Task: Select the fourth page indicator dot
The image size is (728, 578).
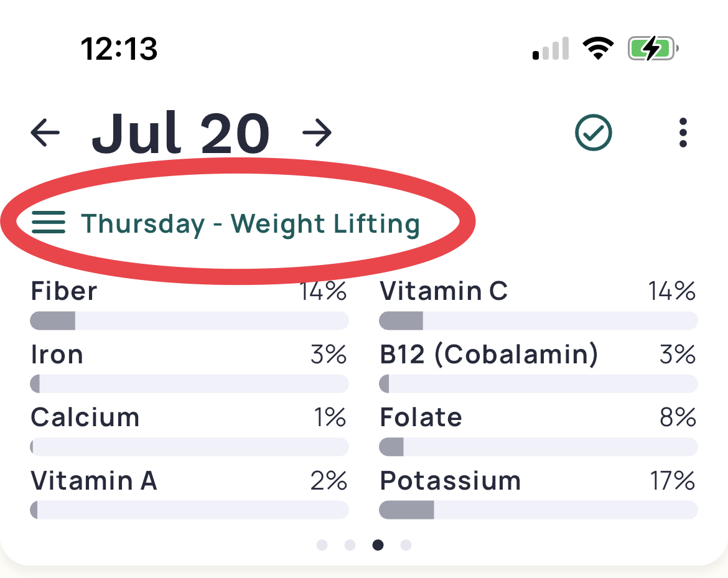Action: (406, 544)
